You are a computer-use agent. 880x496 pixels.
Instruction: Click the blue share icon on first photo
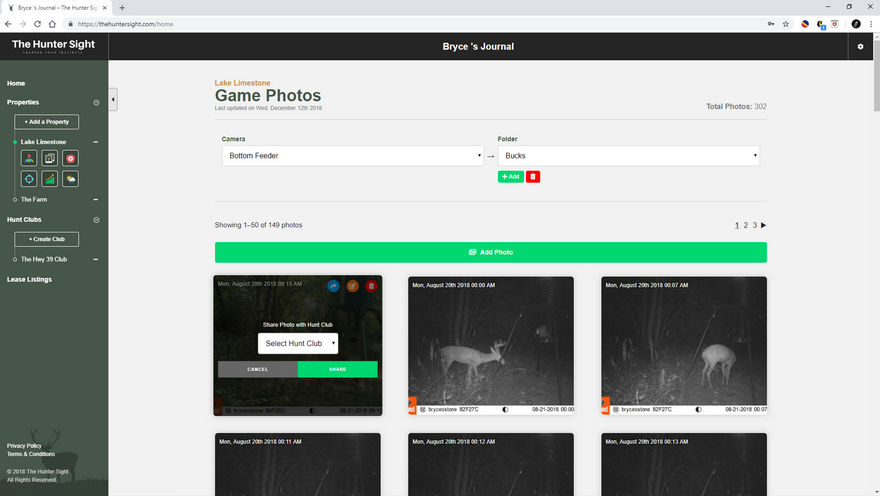click(x=333, y=286)
